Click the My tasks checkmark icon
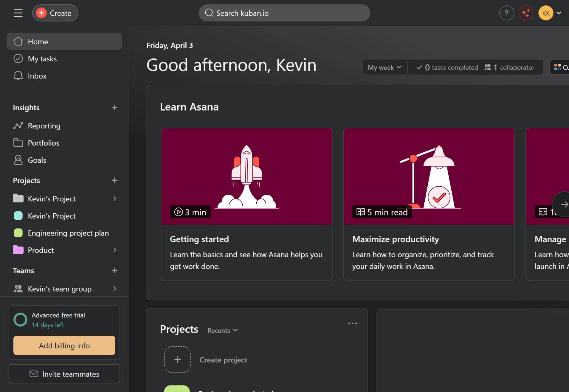The width and height of the screenshot is (569, 392). (x=18, y=59)
